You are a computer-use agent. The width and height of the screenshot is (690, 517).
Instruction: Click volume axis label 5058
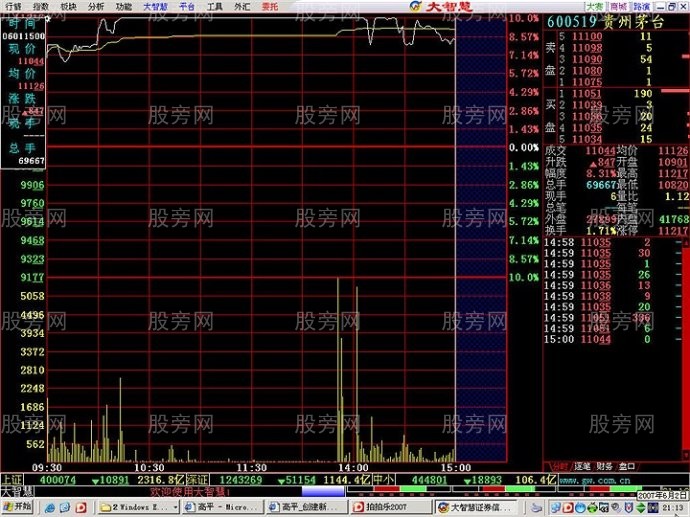(x=33, y=296)
